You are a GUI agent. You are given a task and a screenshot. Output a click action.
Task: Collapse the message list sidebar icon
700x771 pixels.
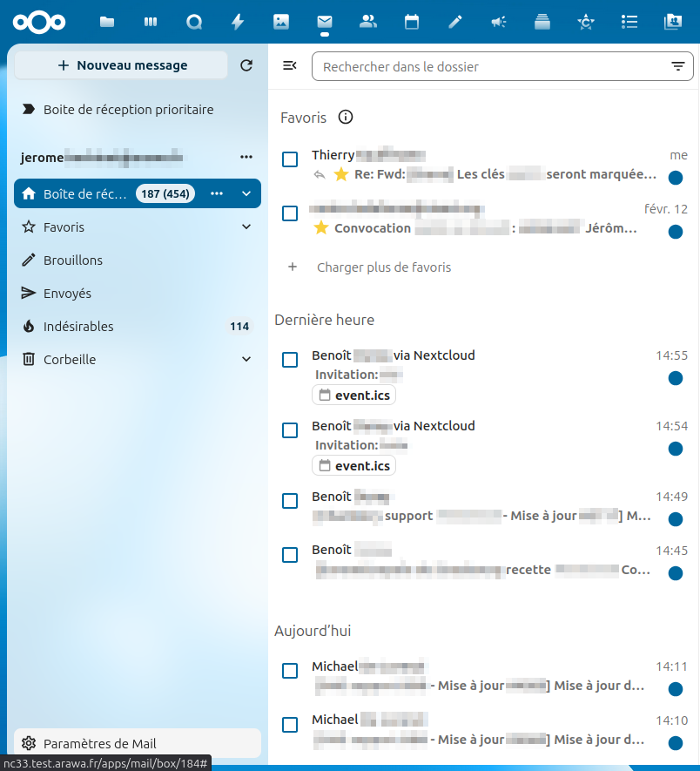[290, 66]
